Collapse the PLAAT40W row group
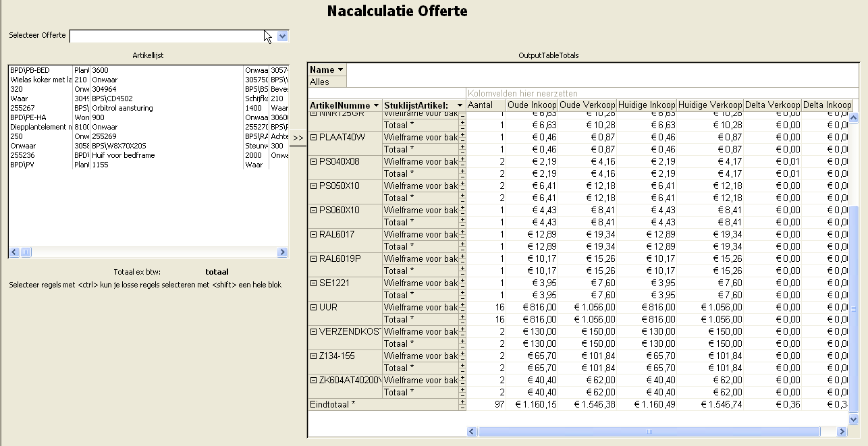 pos(313,138)
